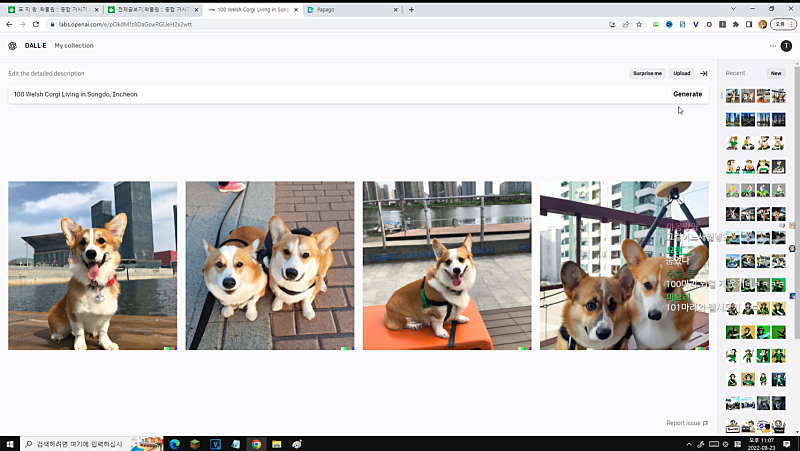The height and width of the screenshot is (451, 800).
Task: Click the share page icon in address bar
Action: [x=625, y=24]
